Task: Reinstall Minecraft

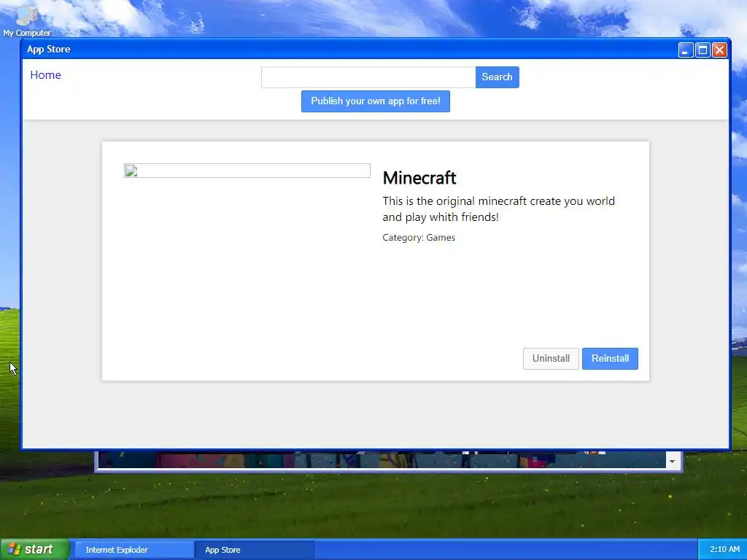Action: tap(610, 359)
